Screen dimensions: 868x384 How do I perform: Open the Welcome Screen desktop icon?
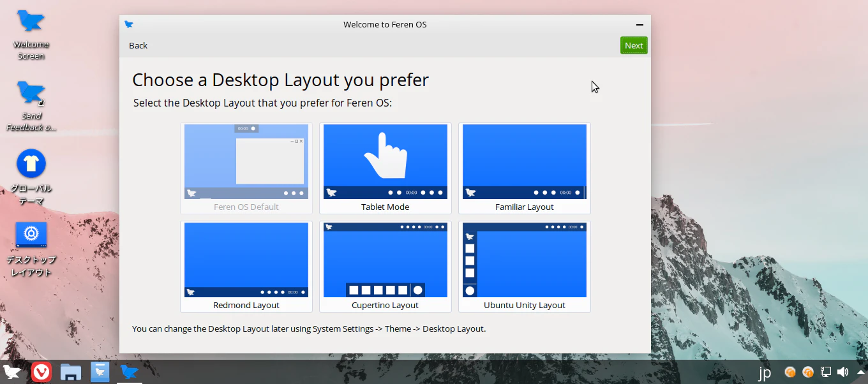point(31,34)
